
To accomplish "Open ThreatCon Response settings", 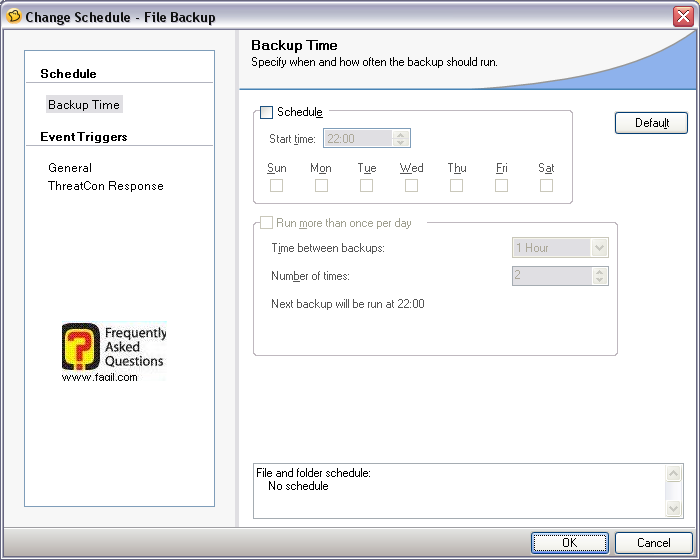I will pos(106,186).
